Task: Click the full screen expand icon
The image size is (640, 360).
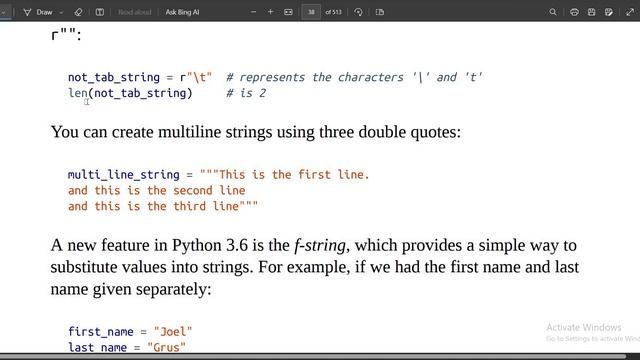Action: (630, 12)
